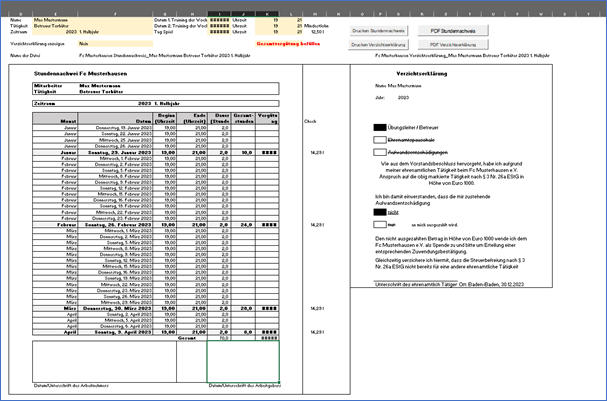Image resolution: width=607 pixels, height=401 pixels.
Task: Select the 'Sonntag, 9. April 2023' date cell
Action: pos(115,332)
